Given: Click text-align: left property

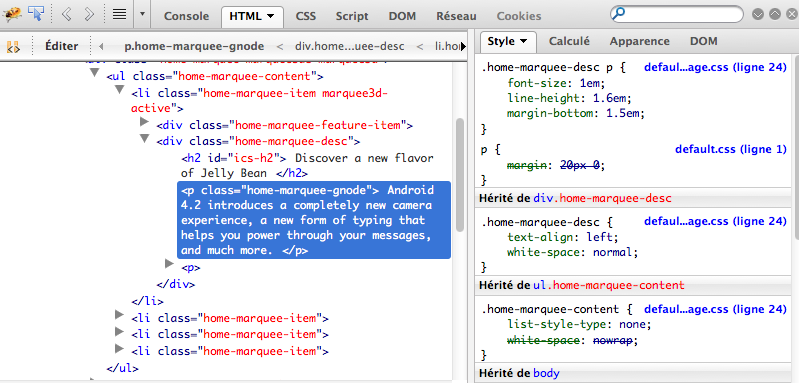Looking at the screenshot, I should point(563,237).
